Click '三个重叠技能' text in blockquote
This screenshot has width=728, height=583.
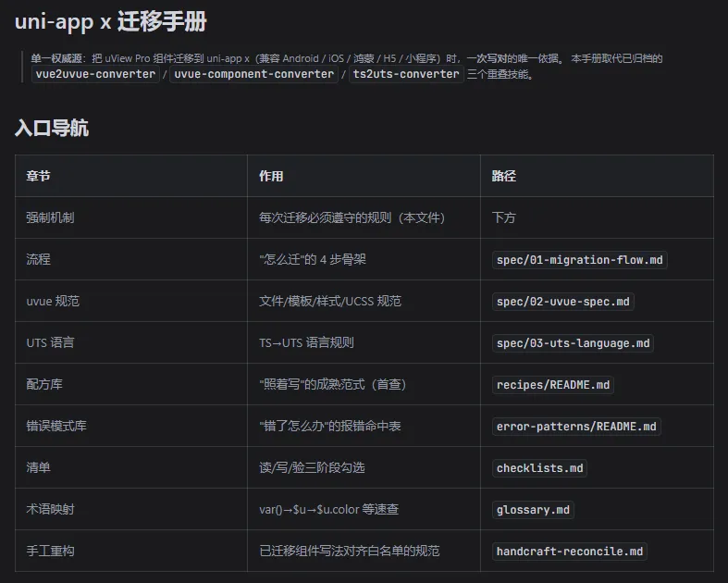click(498, 74)
